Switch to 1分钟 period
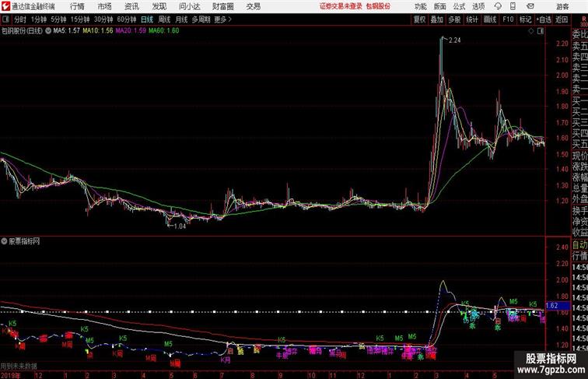The height and width of the screenshot is (379, 588). (x=39, y=19)
